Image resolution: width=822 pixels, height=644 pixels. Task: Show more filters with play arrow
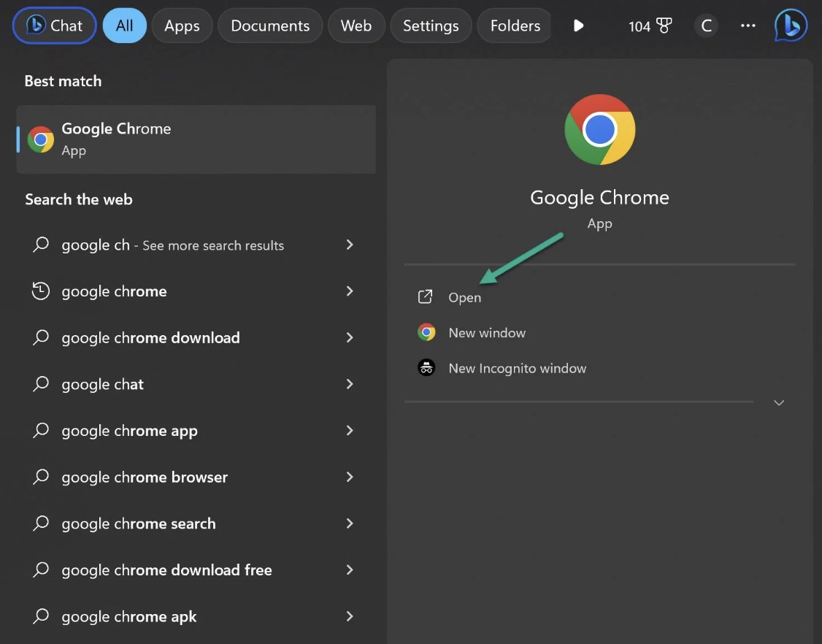(578, 26)
